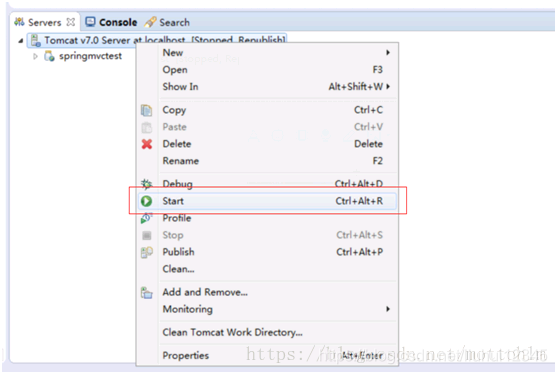Collapse the Tomcat v7.0 Server node
Screen dimensions: 557x374
21,41
